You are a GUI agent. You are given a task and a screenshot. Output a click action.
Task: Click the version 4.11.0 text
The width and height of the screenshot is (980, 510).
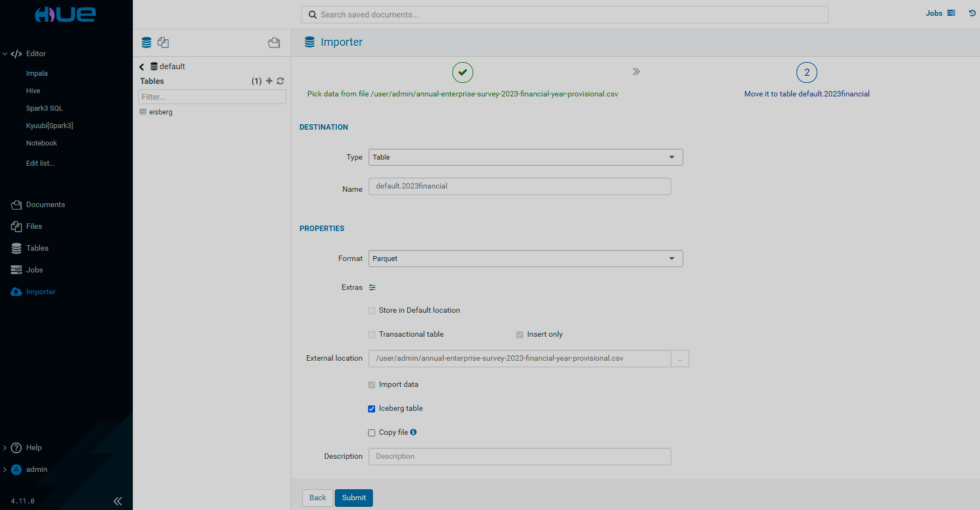[23, 501]
